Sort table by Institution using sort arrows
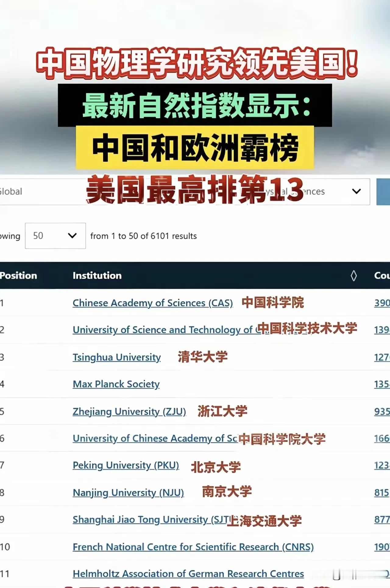 353,276
